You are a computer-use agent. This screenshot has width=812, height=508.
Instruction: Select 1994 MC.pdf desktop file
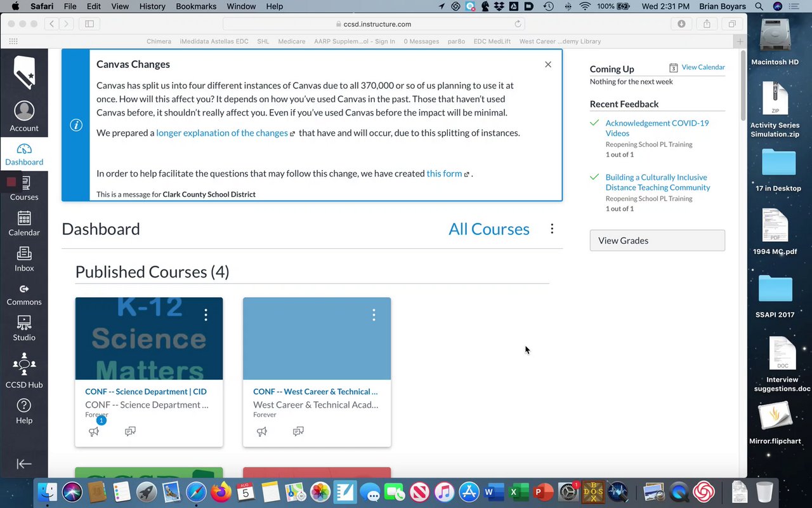[775, 232]
